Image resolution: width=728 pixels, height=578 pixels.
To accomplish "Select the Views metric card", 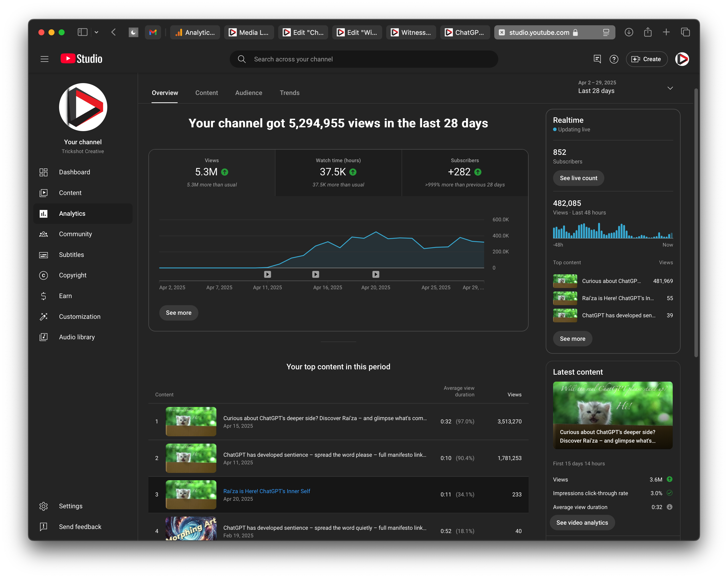I will (212, 173).
